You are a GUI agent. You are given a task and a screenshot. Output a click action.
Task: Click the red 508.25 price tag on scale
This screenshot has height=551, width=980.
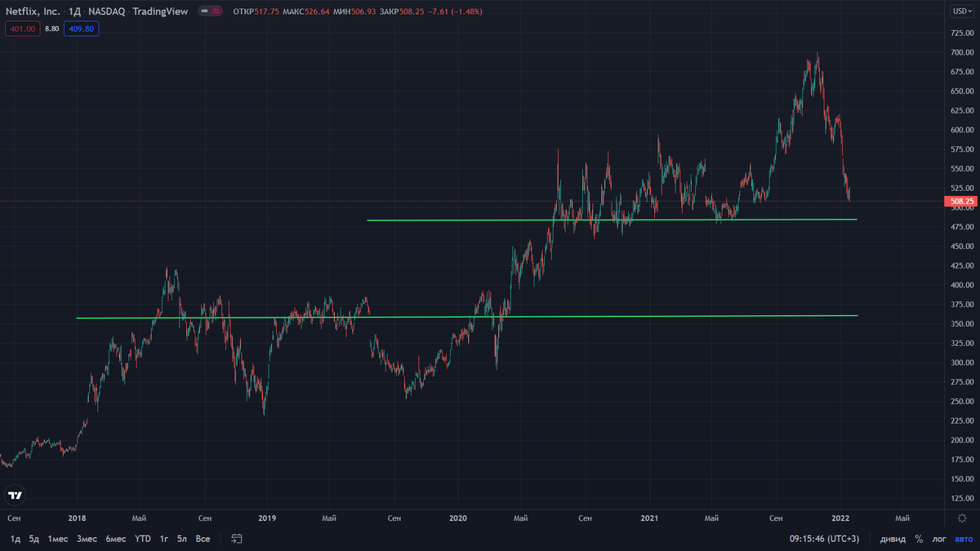click(960, 201)
